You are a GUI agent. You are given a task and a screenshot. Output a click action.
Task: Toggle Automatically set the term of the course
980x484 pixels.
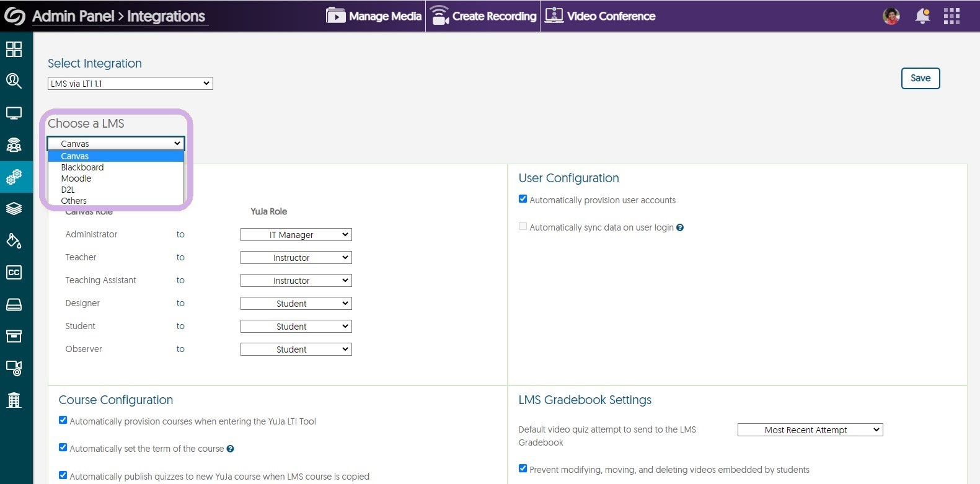point(63,447)
